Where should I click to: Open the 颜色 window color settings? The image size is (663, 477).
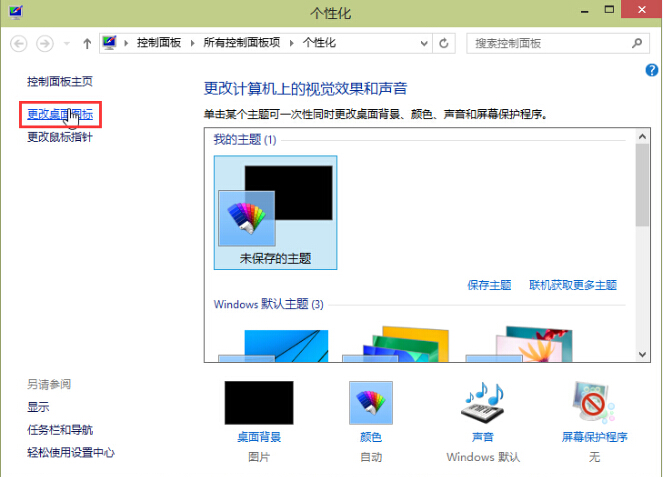point(371,404)
